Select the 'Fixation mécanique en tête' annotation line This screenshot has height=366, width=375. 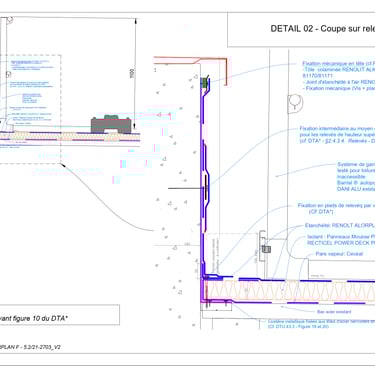339,64
